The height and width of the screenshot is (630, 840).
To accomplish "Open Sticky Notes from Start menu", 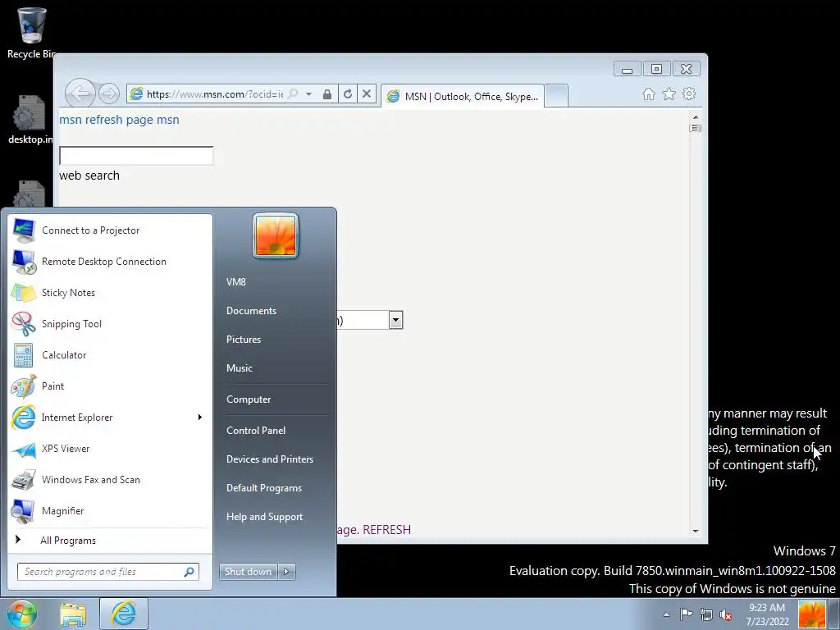I will coord(110,293).
